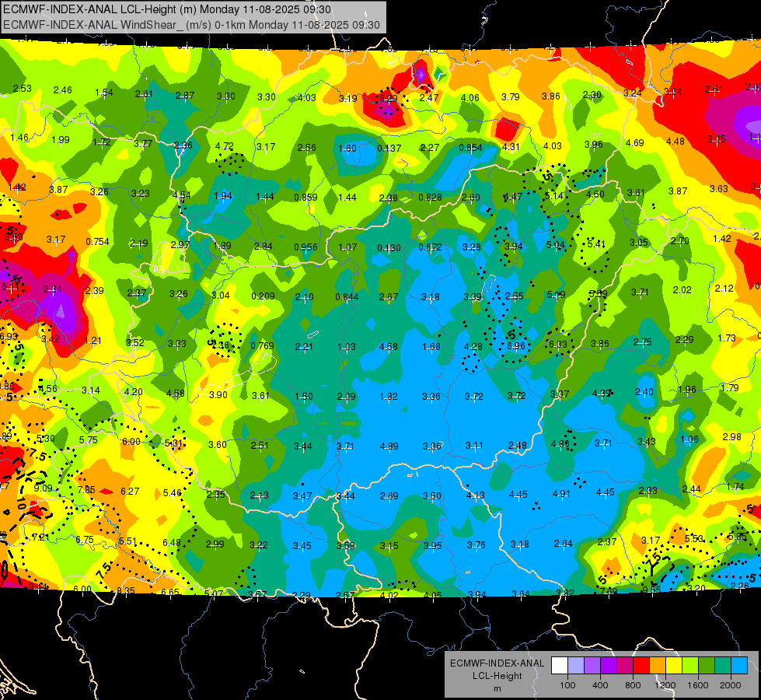This screenshot has height=700, width=761.
Task: Click the wind shear value '9.09'
Action: tap(44, 488)
